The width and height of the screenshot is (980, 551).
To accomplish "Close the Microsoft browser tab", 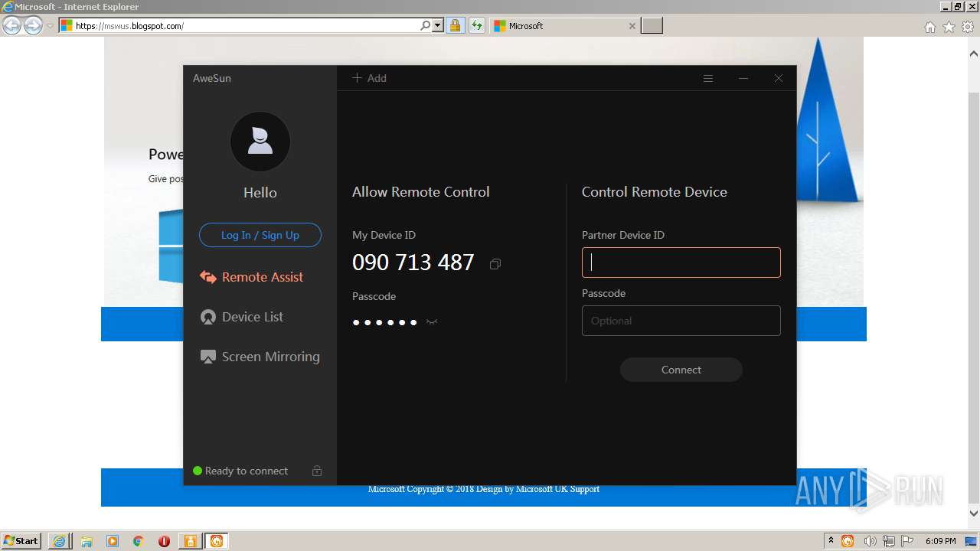I will (632, 26).
